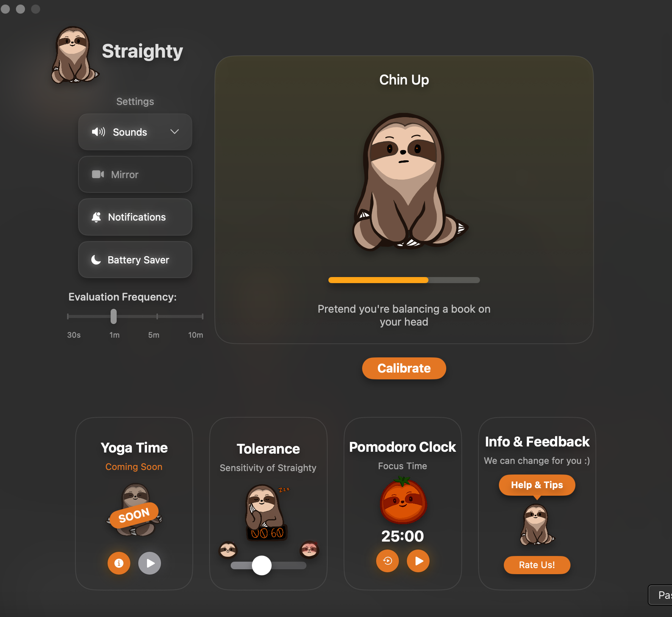This screenshot has width=672, height=617.
Task: Expand the Sounds dropdown chevron
Action: 175,132
